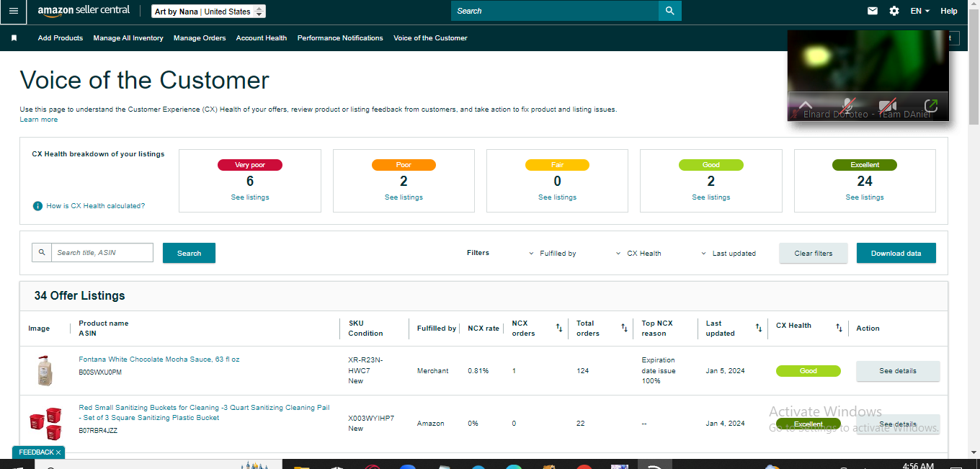980x469 pixels.
Task: Click the Help link in header
Action: pyautogui.click(x=949, y=11)
